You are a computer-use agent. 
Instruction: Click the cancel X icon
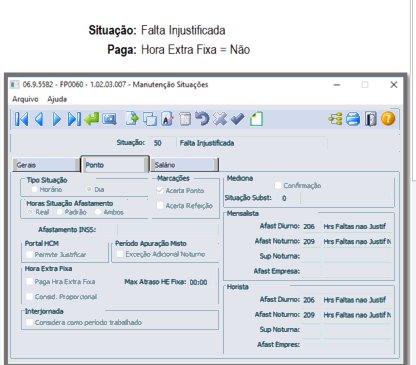(x=220, y=119)
